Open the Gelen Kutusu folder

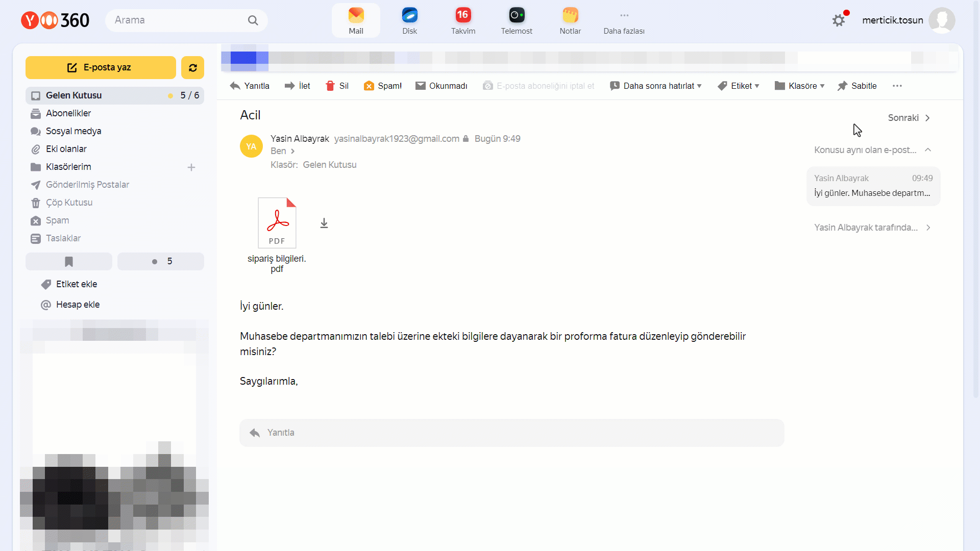(x=74, y=95)
